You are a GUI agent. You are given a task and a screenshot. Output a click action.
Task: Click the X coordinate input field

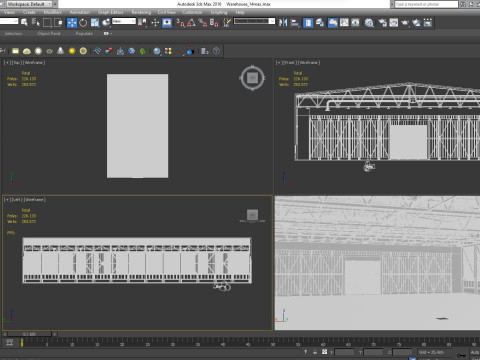pyautogui.click(x=344, y=352)
